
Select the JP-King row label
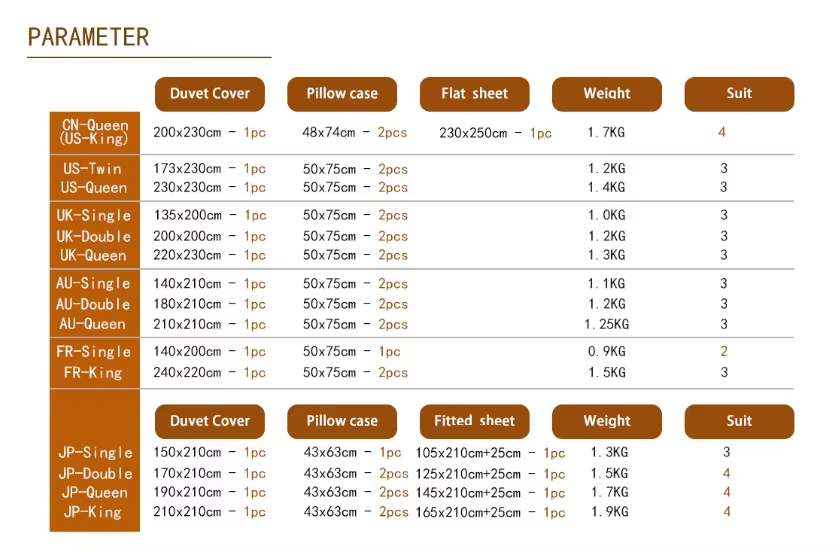click(93, 512)
